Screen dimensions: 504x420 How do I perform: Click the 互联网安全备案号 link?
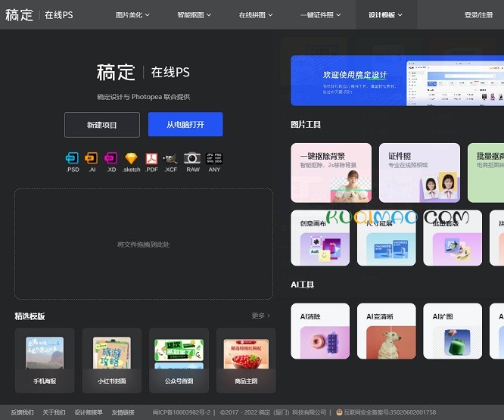[390, 412]
